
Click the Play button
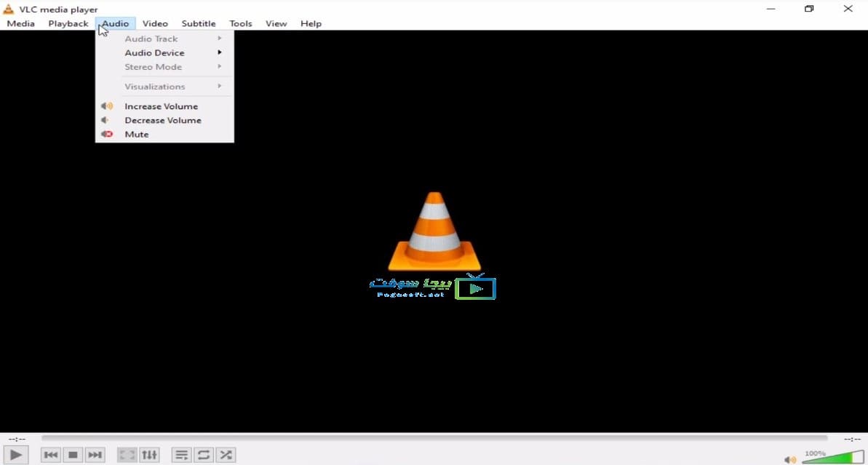16,455
